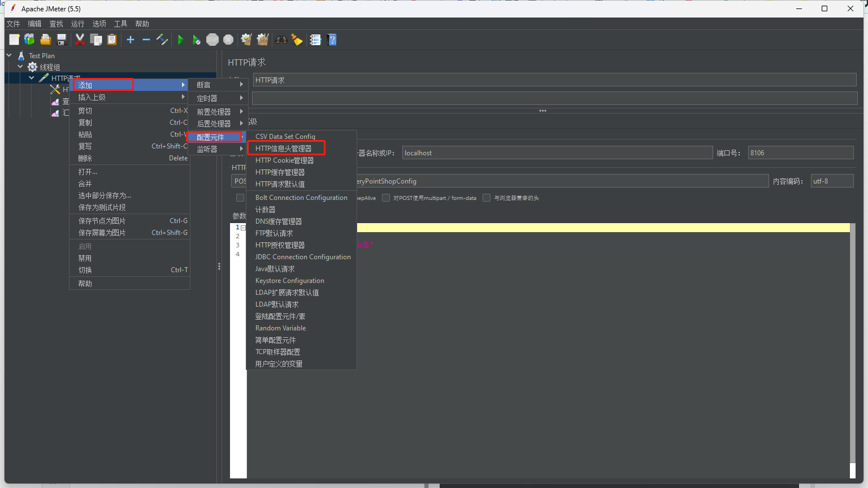The width and height of the screenshot is (868, 488).
Task: Click the body editor vertical scrollbar
Action: pos(853,350)
